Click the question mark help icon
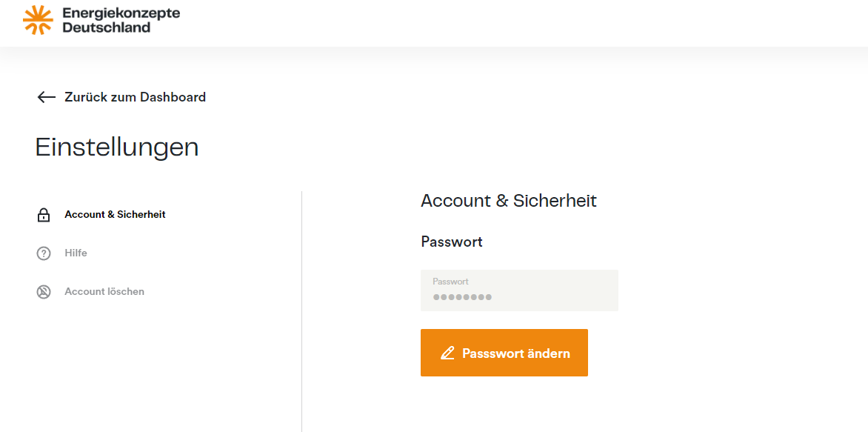The width and height of the screenshot is (868, 432). pos(43,253)
